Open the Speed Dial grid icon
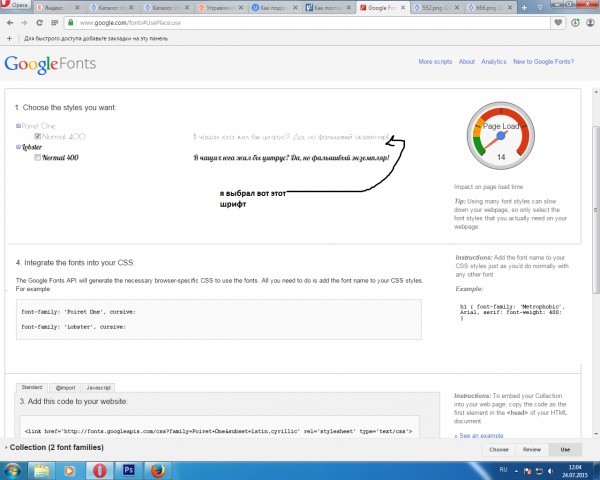Viewport: 600px width, 480px height. point(54,23)
